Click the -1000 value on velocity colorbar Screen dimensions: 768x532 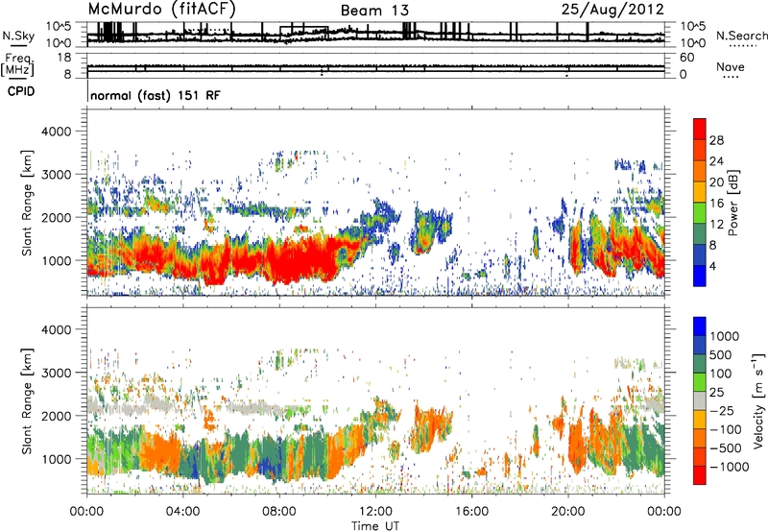(x=730, y=467)
